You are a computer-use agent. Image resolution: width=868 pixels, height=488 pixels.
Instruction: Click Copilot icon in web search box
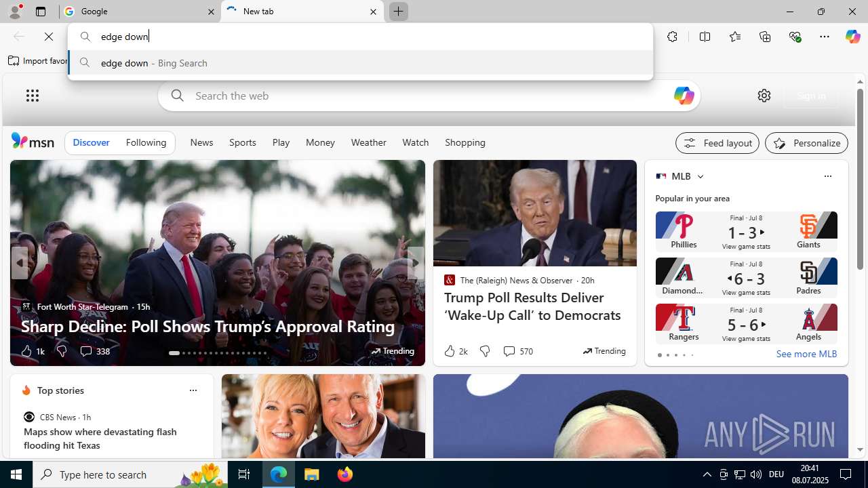pyautogui.click(x=683, y=96)
